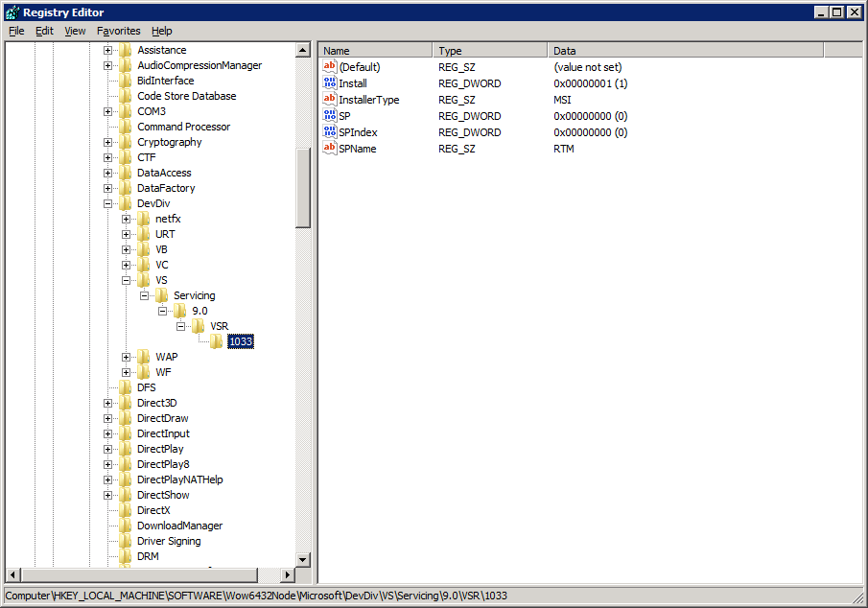Select the DataFactory key

[166, 188]
